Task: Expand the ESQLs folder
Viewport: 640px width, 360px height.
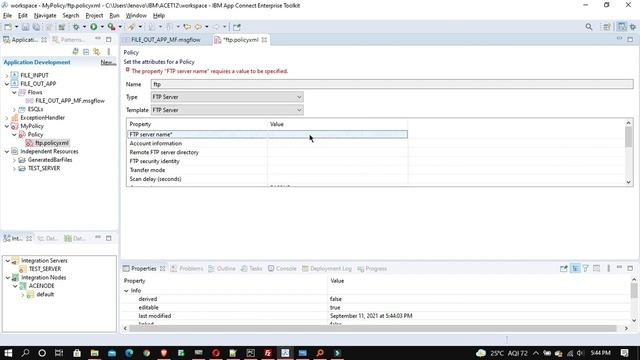Action: click(14, 109)
